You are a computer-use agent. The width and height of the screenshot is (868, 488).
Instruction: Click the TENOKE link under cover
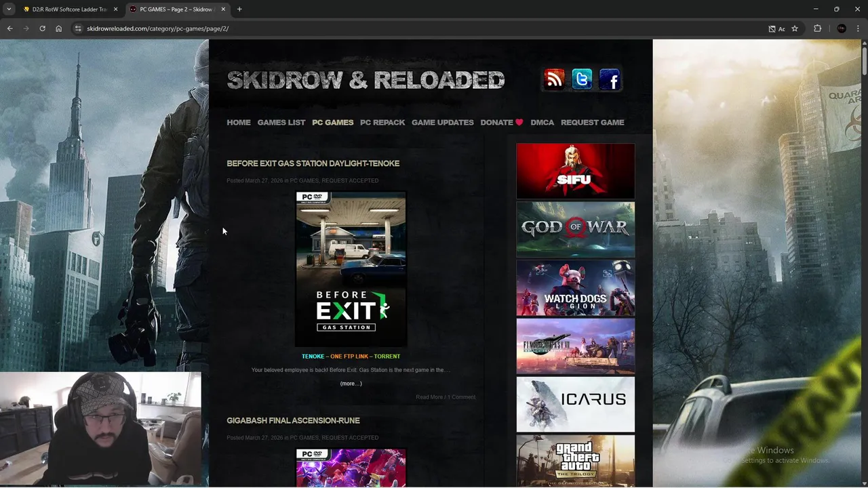(x=313, y=357)
